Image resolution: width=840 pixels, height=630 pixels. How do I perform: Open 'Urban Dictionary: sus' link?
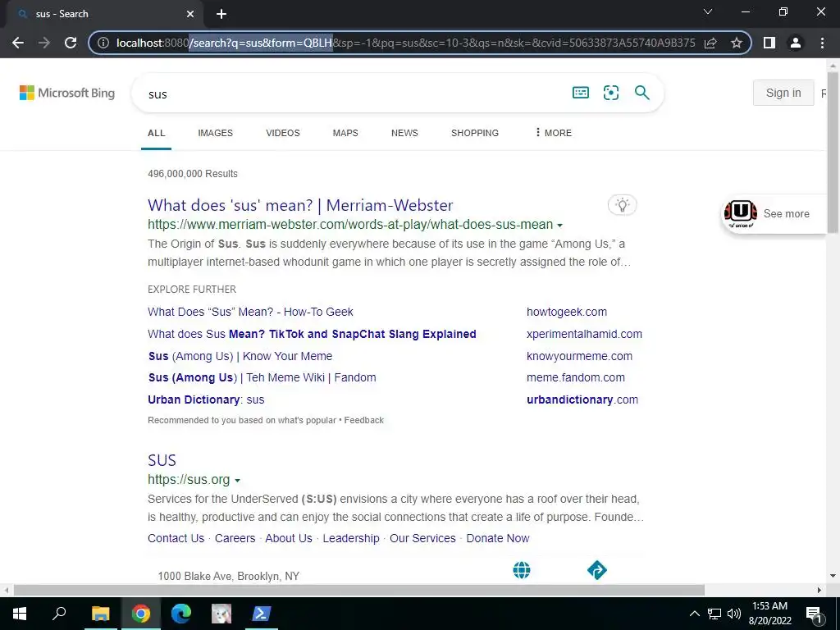point(206,399)
